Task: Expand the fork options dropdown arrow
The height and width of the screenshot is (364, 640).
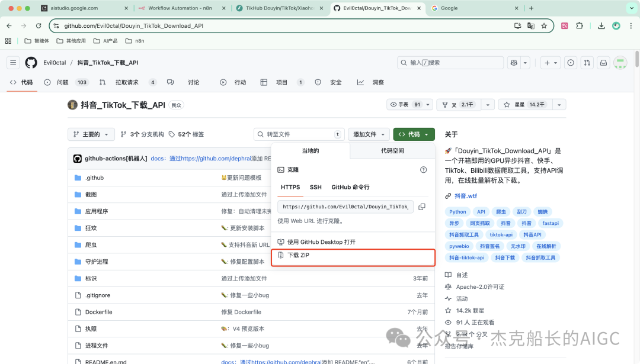Action: 488,105
